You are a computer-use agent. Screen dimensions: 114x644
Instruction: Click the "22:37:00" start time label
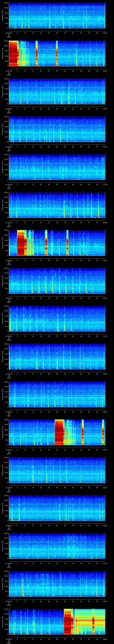pyautogui.click(x=9, y=601)
